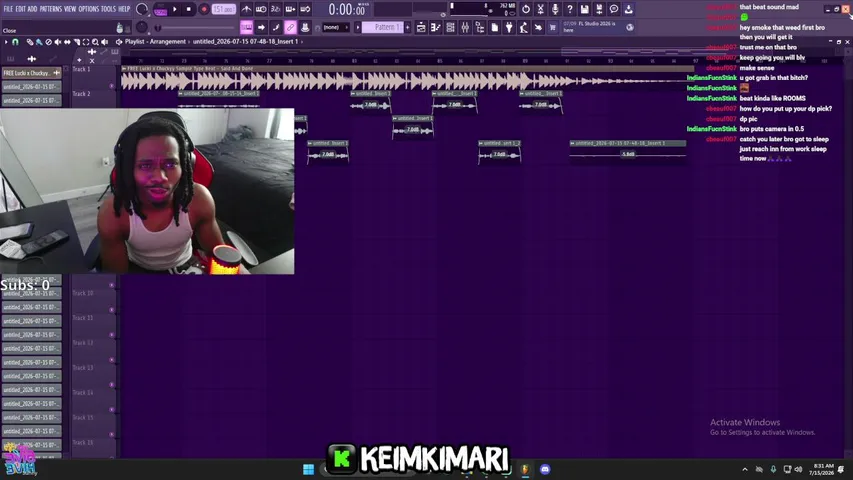Select the playlist Mute tool

pos(58,42)
